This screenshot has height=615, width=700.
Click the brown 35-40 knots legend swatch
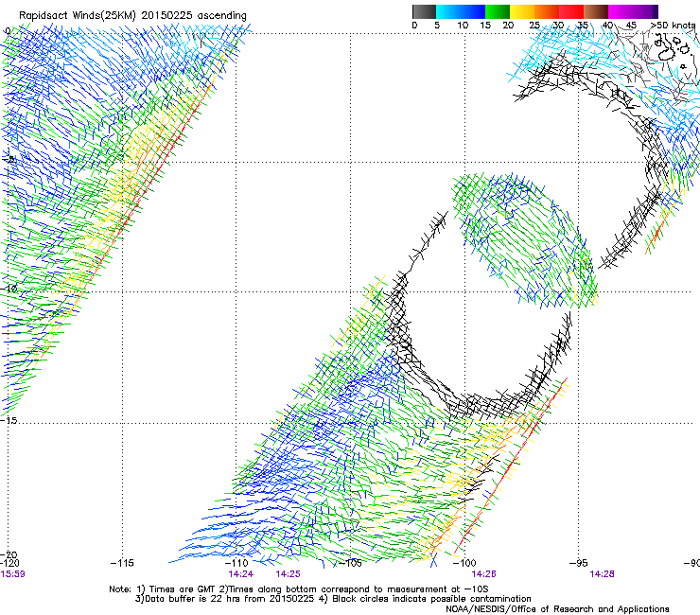[x=596, y=11]
